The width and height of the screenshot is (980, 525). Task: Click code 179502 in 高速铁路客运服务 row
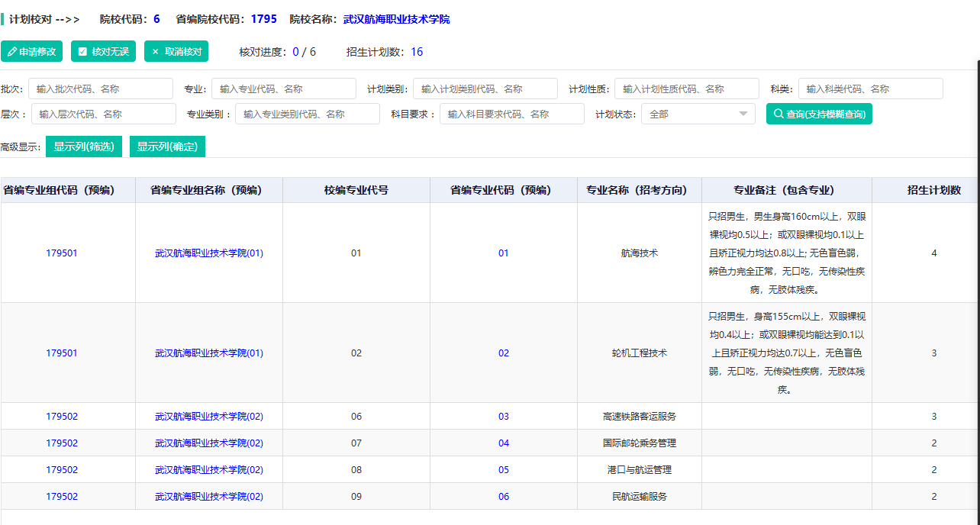pyautogui.click(x=62, y=416)
